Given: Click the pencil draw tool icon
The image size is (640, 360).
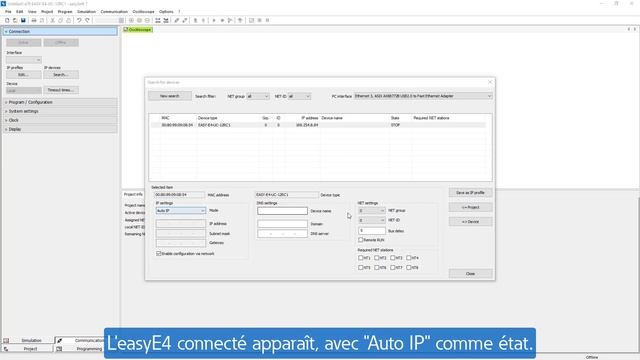Looking at the screenshot, I should (x=177, y=20).
